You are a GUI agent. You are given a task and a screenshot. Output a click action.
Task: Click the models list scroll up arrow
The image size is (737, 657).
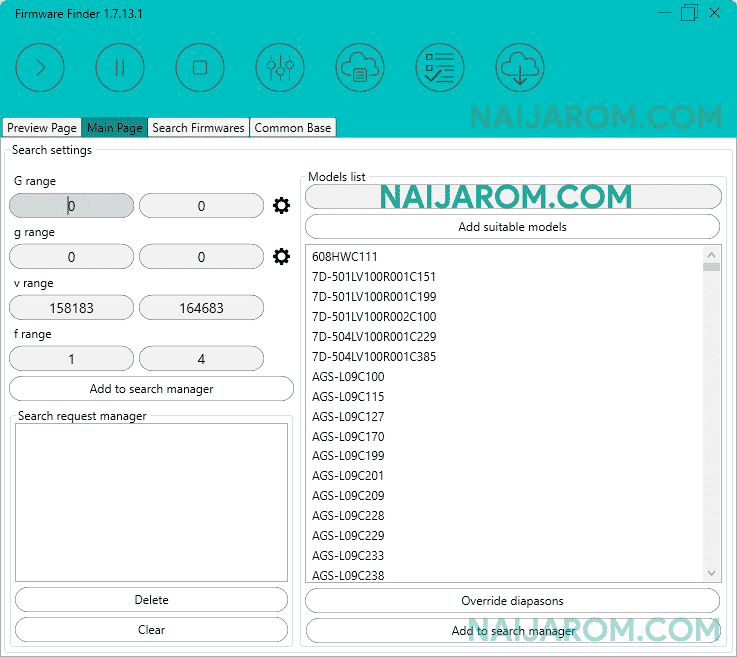coord(712,255)
